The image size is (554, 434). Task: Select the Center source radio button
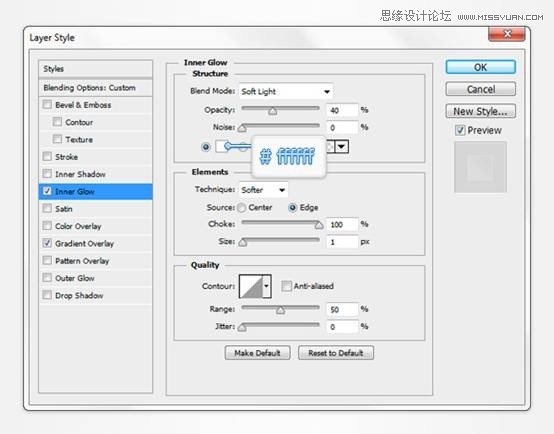(x=242, y=207)
